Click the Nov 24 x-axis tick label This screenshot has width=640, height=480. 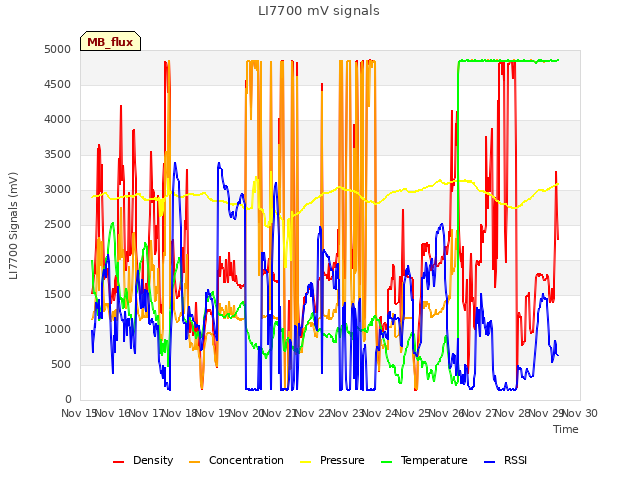(380, 413)
